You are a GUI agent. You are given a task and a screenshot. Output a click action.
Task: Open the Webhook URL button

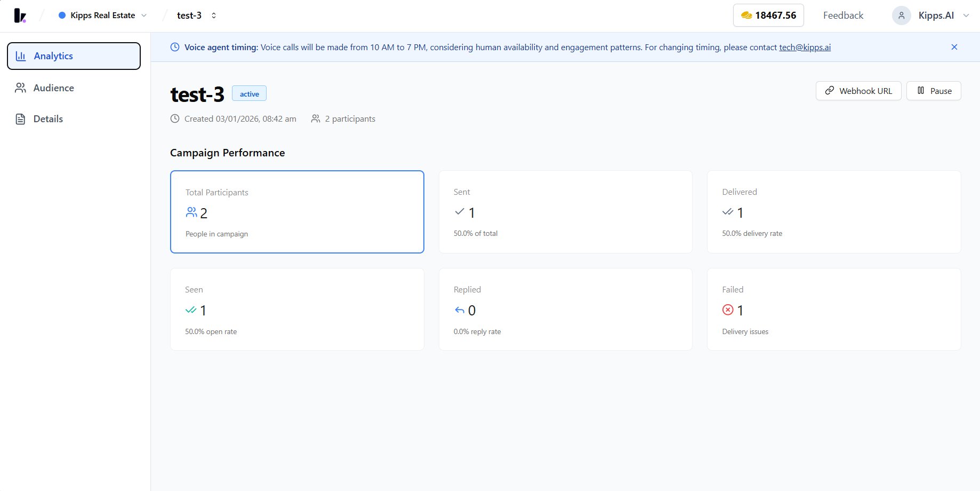click(858, 91)
